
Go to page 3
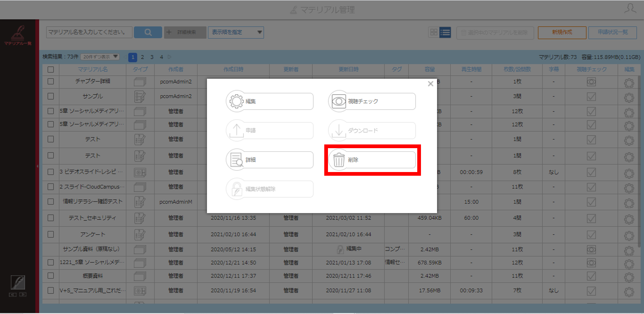coord(152,57)
